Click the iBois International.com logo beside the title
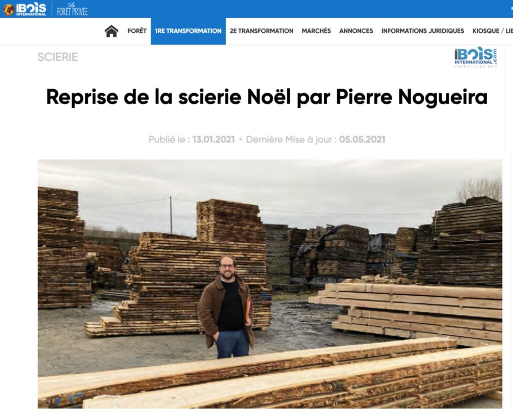Viewport: 513px width, 420px height. coord(476,58)
